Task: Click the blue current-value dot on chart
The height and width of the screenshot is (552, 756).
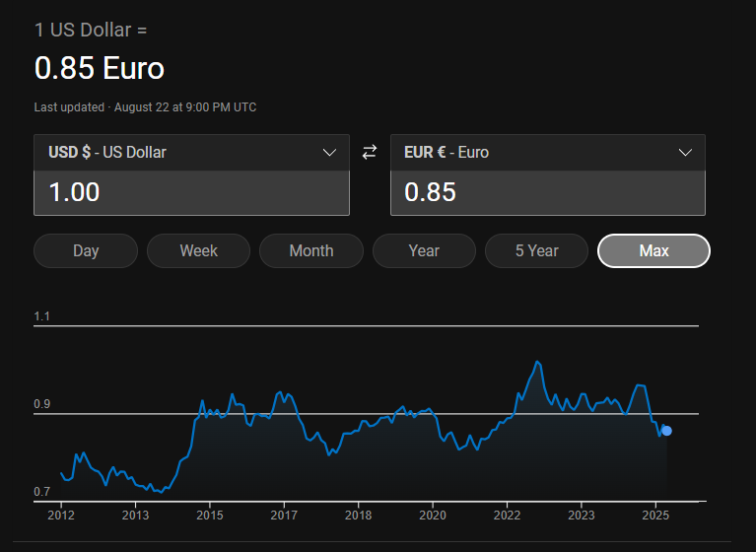Action: [667, 431]
